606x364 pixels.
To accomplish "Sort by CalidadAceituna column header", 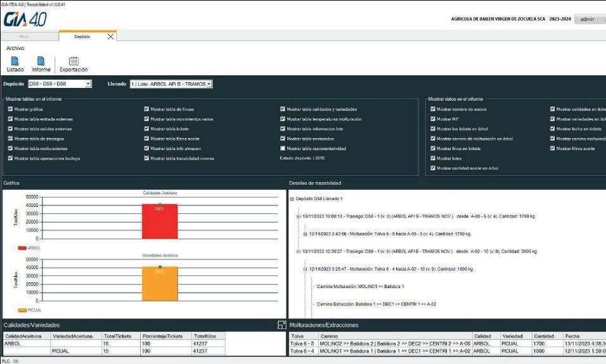I will [x=27, y=336].
